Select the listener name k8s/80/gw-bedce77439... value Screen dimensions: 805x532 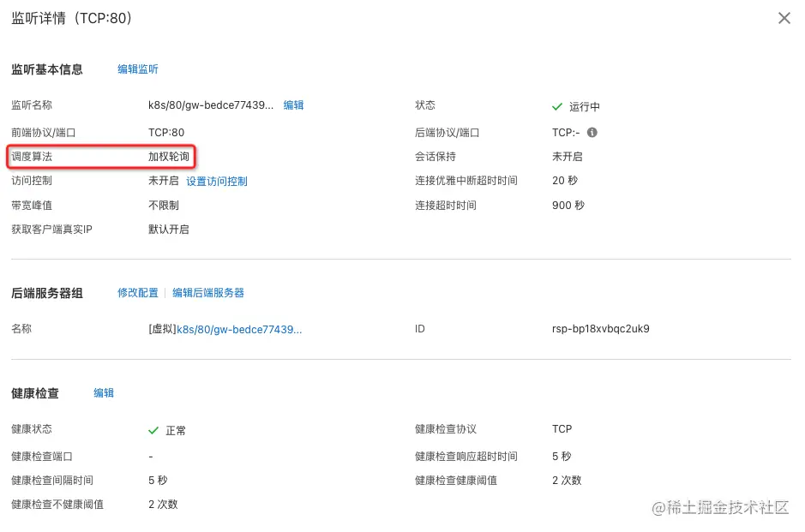pyautogui.click(x=211, y=105)
